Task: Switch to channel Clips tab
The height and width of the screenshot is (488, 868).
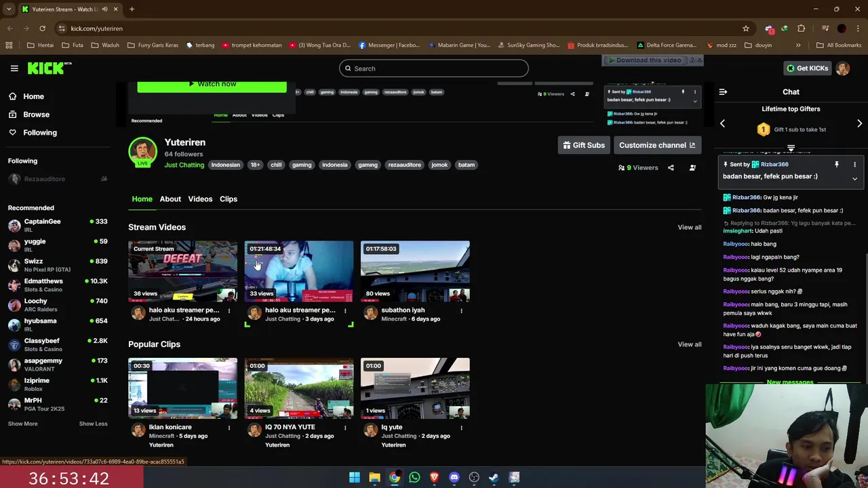Action: coord(229,199)
